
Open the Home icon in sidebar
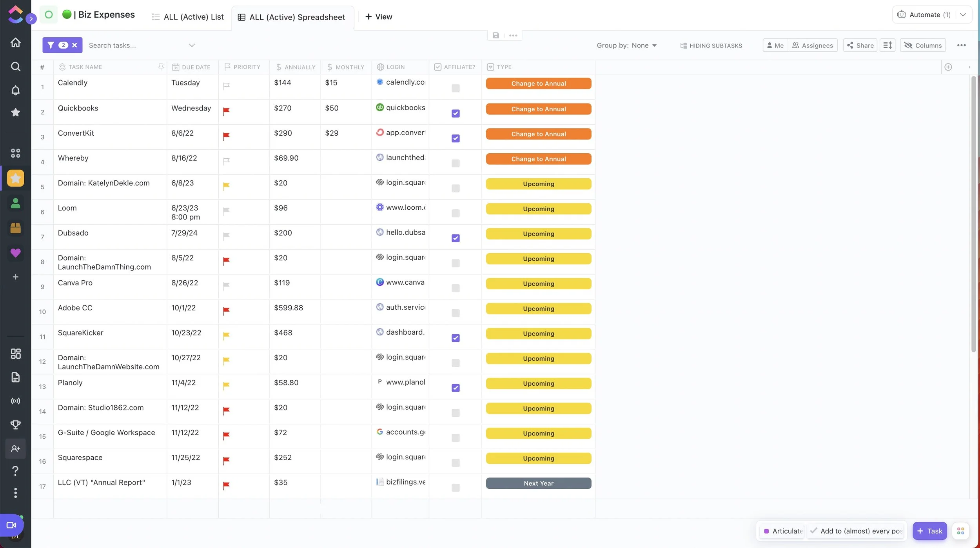[x=15, y=42]
